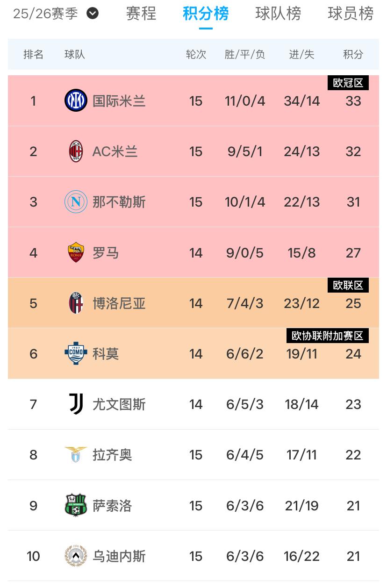Switch to the 球队榜 tab
The width and height of the screenshot is (387, 588).
[x=279, y=14]
